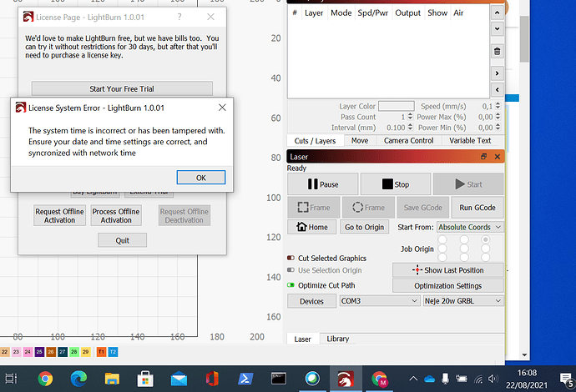Move layer up with the up arrow
This screenshot has height=392, width=576.
coord(497,13)
